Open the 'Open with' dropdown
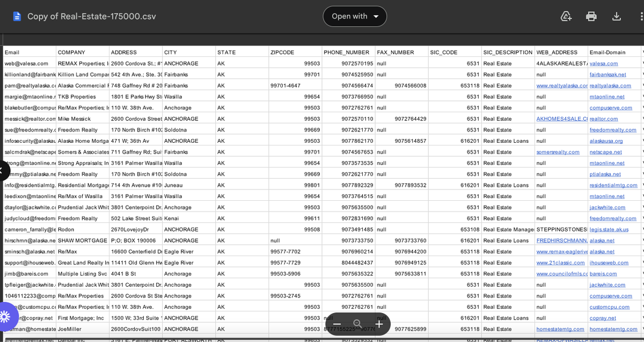 [355, 16]
